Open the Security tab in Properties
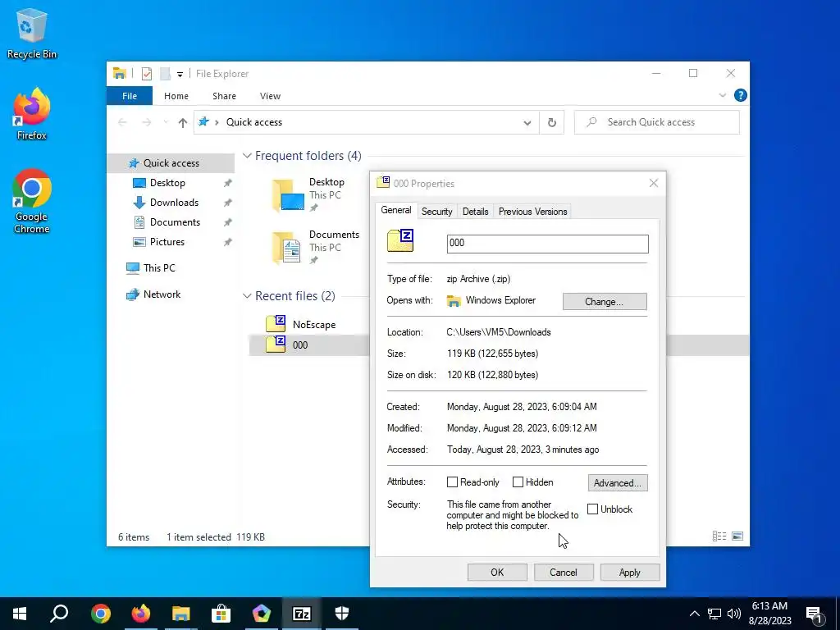This screenshot has width=840, height=630. pos(436,212)
